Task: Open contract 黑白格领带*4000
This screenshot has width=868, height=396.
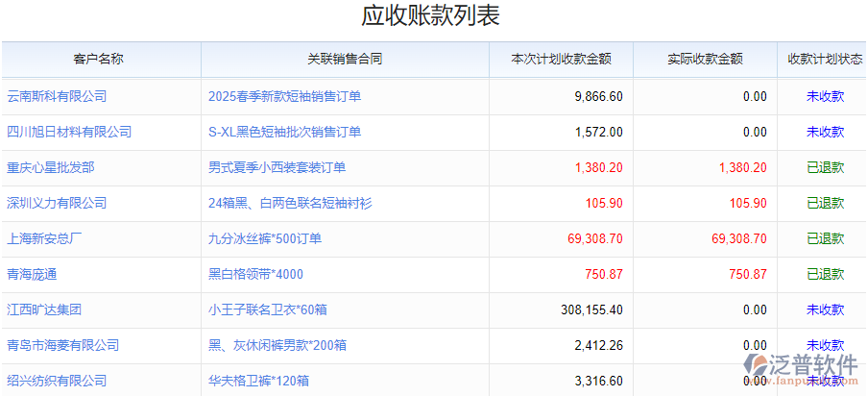Action: pyautogui.click(x=255, y=274)
